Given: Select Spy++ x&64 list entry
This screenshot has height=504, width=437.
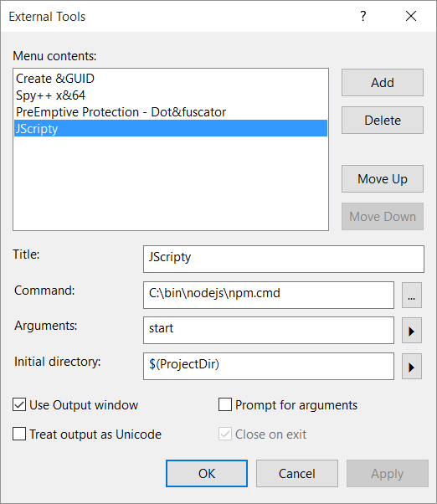Looking at the screenshot, I should (171, 95).
